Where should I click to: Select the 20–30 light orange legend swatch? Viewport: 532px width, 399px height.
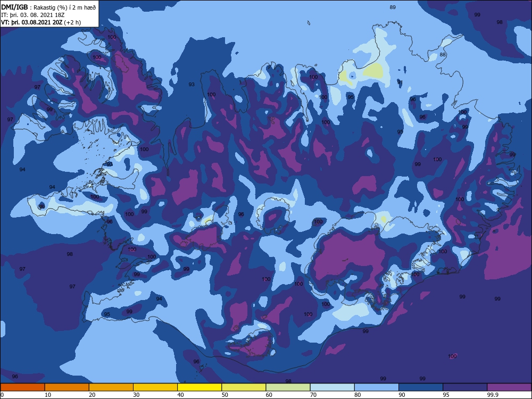(x=111, y=387)
